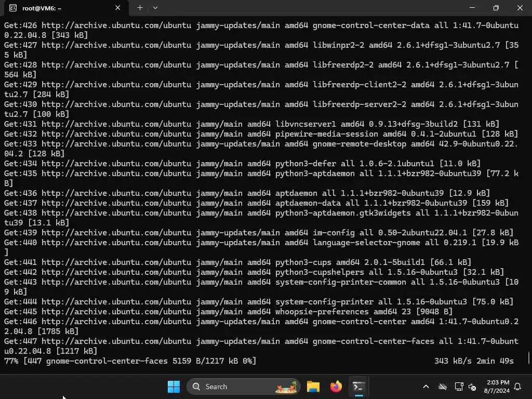Viewport: 532px width, 399px height.
Task: Click Get:426 gnome-control-center-data line
Action: pyautogui.click(x=261, y=30)
